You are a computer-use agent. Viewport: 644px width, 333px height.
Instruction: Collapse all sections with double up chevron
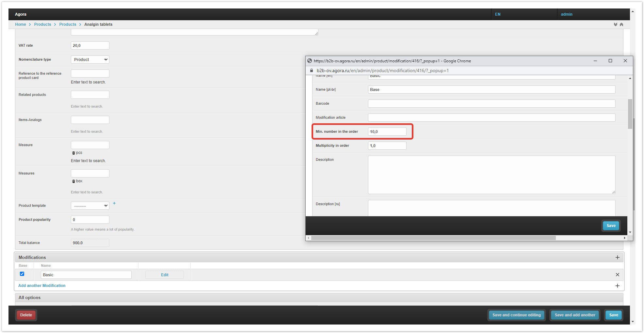pos(621,24)
